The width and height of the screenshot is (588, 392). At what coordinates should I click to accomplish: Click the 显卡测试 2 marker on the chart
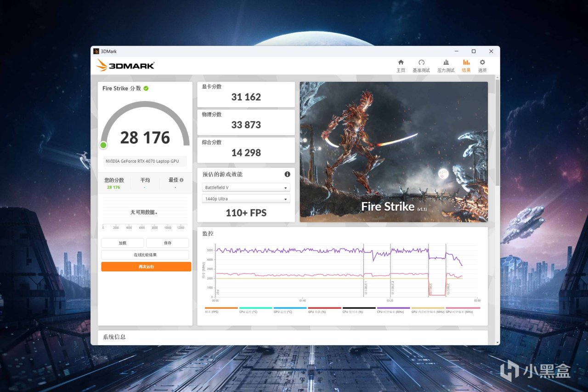[x=393, y=287]
